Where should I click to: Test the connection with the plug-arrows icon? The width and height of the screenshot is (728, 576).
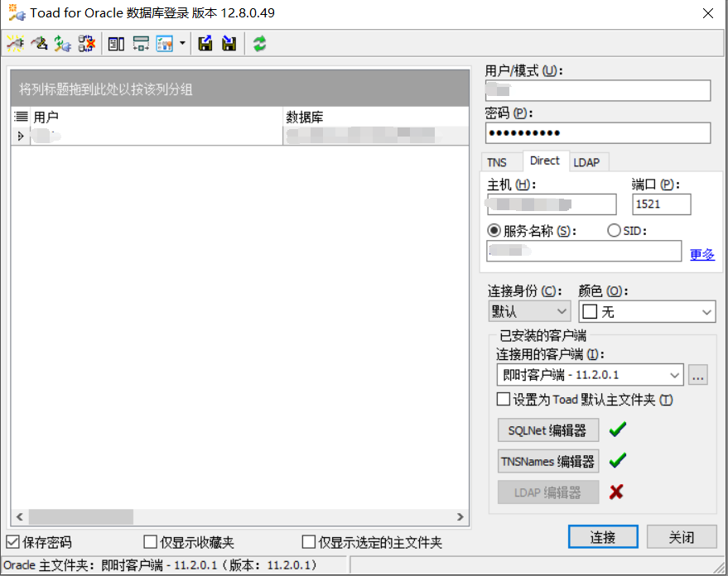pos(63,43)
